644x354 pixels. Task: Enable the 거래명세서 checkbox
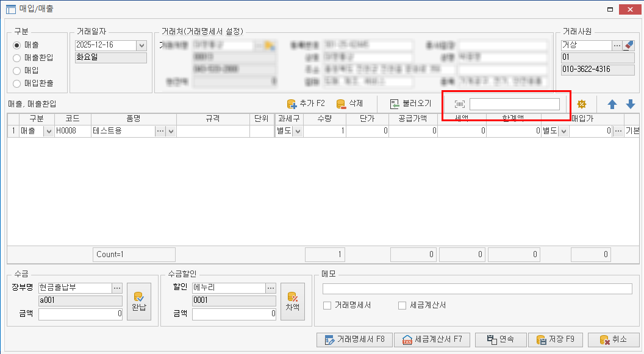tap(327, 305)
